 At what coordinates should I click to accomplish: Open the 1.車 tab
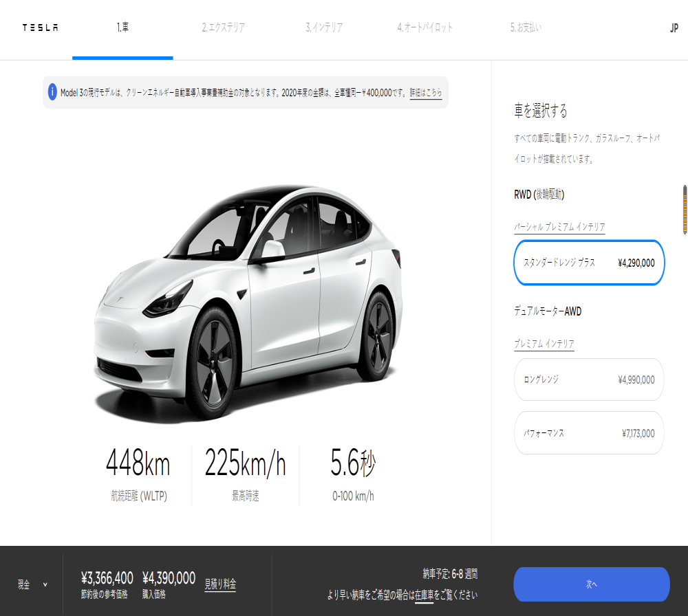point(123,27)
